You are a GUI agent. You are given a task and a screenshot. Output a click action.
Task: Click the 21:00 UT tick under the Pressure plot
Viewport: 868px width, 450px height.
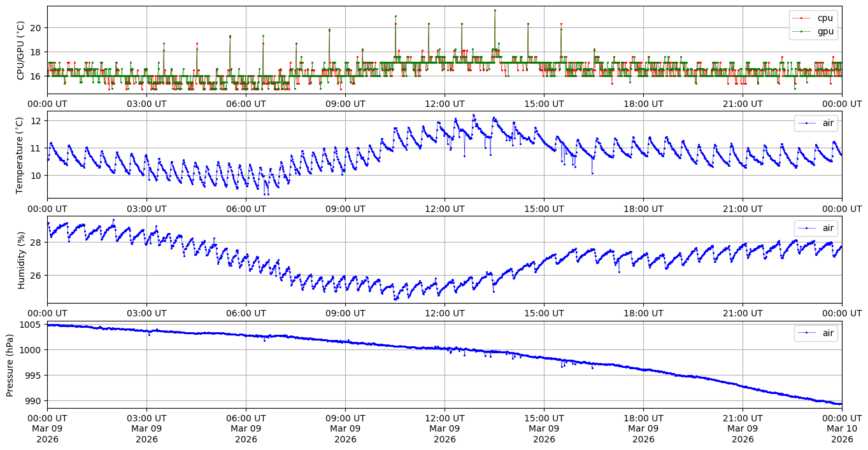[743, 418]
